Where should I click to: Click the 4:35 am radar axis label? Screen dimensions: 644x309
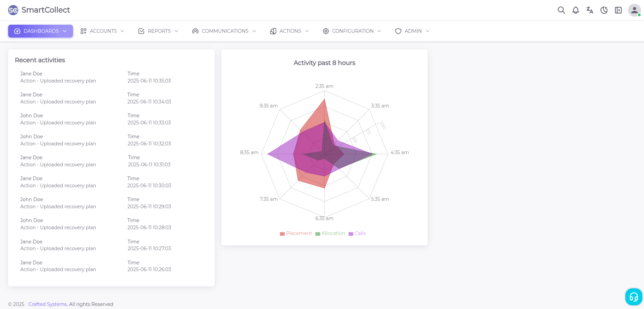pos(400,152)
